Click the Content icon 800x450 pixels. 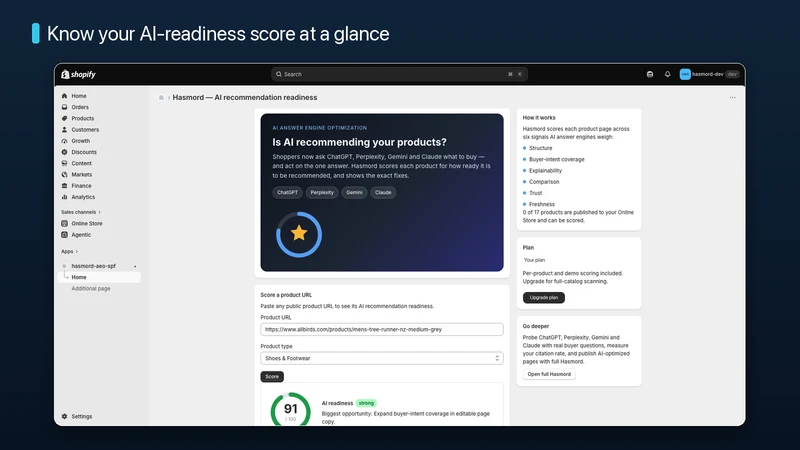pos(64,163)
